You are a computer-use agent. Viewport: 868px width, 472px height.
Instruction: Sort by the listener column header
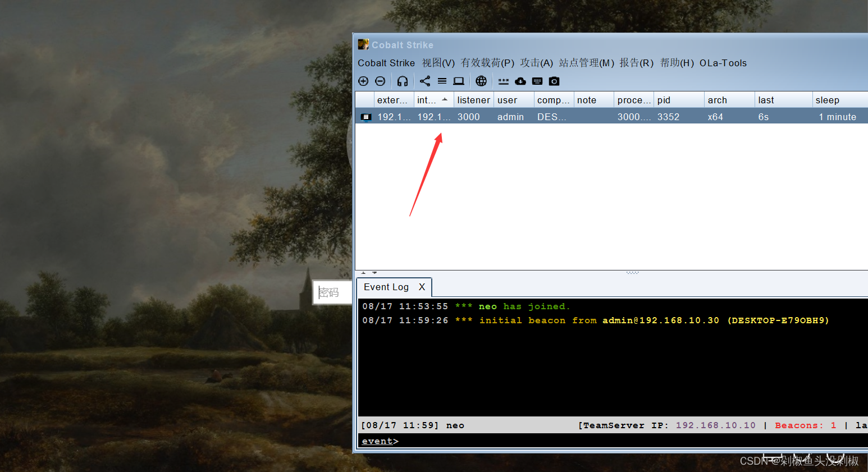473,100
